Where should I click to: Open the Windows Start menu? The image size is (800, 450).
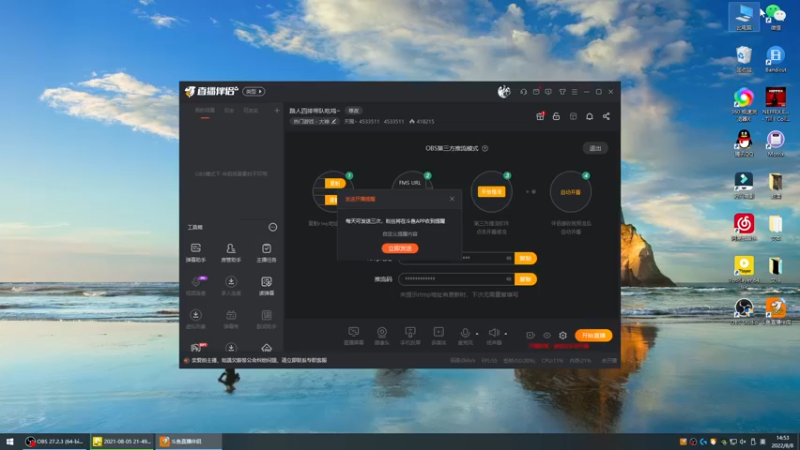point(10,441)
